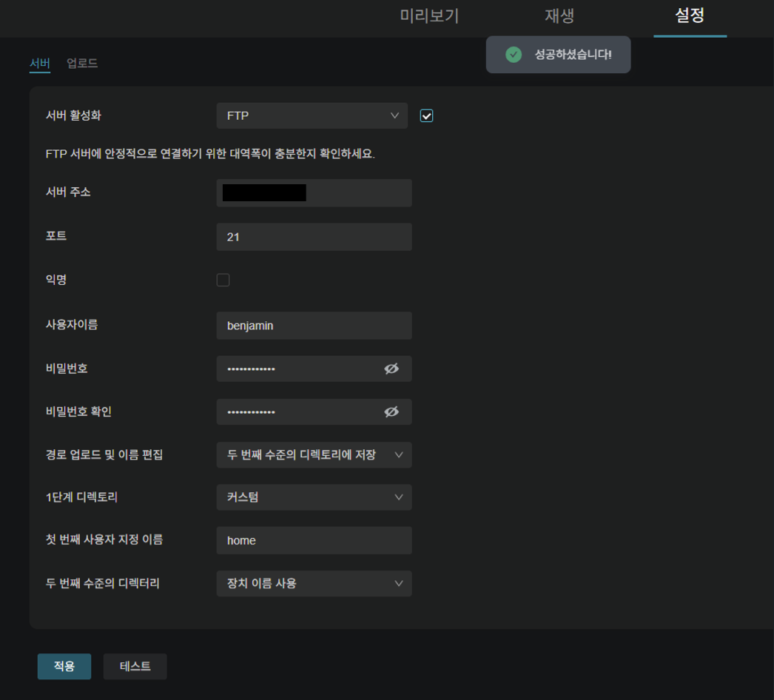Open the FTP server type dropdown
The height and width of the screenshot is (700, 774).
coord(312,115)
